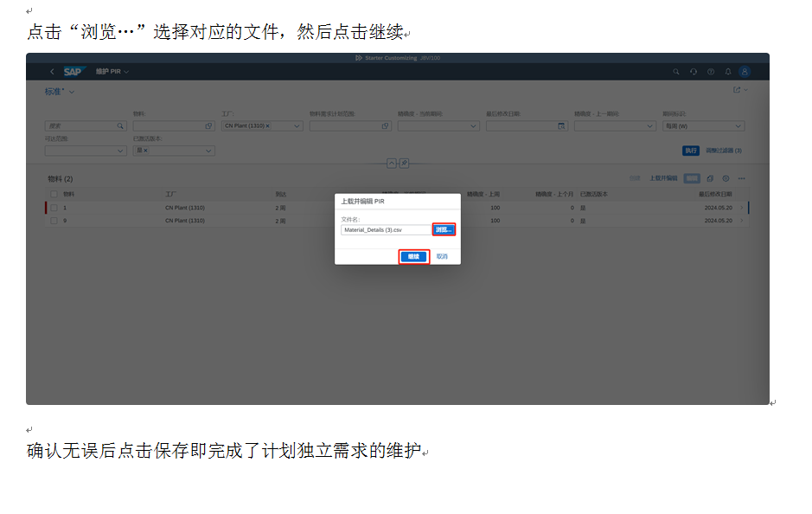The image size is (812, 514).
Task: Click the help question mark icon
Action: pyautogui.click(x=711, y=72)
